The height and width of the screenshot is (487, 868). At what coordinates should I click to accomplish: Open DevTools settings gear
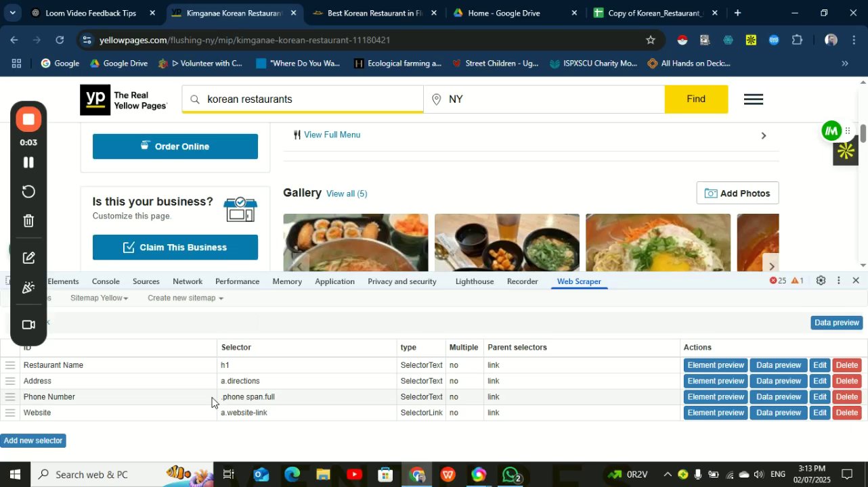pyautogui.click(x=821, y=281)
